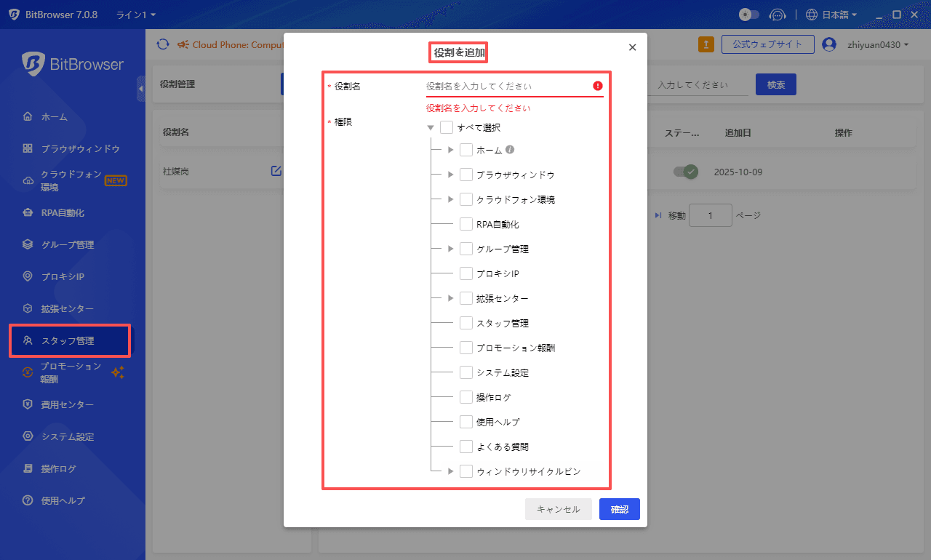Open the 拡張センター sidebar page
This screenshot has width=931, height=560.
click(68, 308)
